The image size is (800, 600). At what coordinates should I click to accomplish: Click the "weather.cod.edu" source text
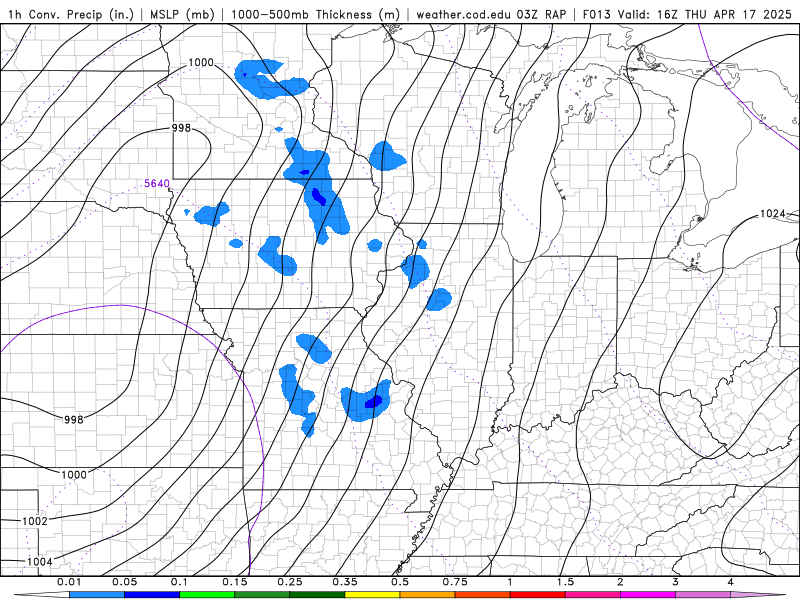click(463, 14)
